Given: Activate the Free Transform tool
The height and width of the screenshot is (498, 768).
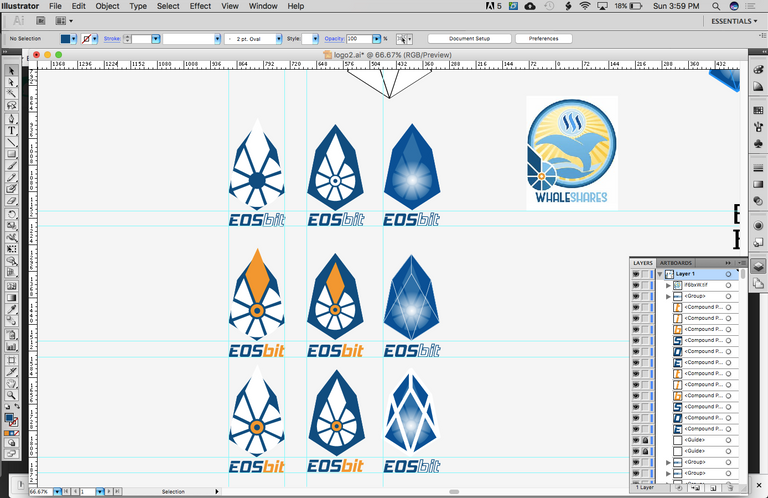Looking at the screenshot, I should (x=11, y=249).
